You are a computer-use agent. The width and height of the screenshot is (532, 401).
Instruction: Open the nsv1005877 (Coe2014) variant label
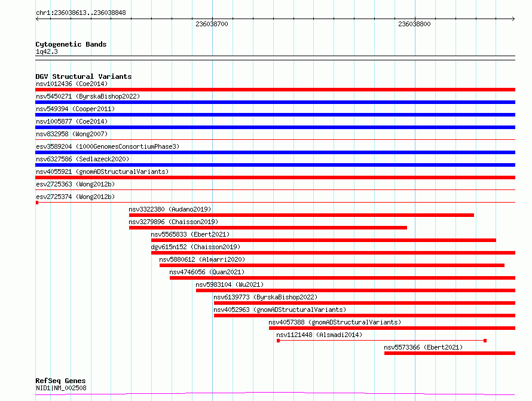coord(72,121)
